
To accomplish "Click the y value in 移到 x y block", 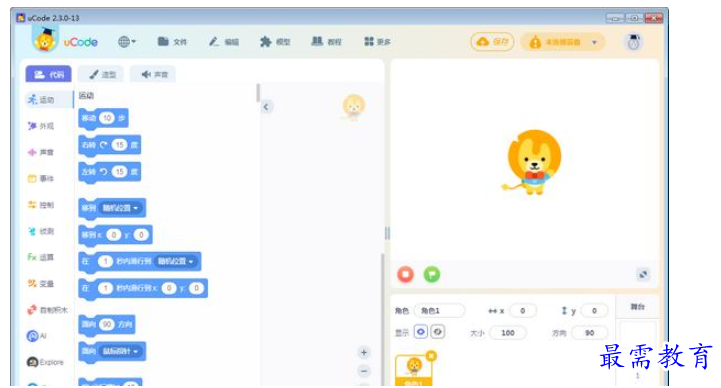I will click(141, 235).
